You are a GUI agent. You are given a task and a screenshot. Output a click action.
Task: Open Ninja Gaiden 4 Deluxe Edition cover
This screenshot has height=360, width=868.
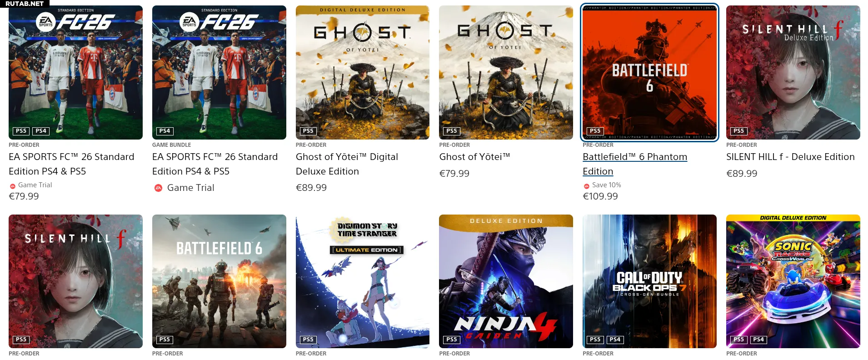506,281
